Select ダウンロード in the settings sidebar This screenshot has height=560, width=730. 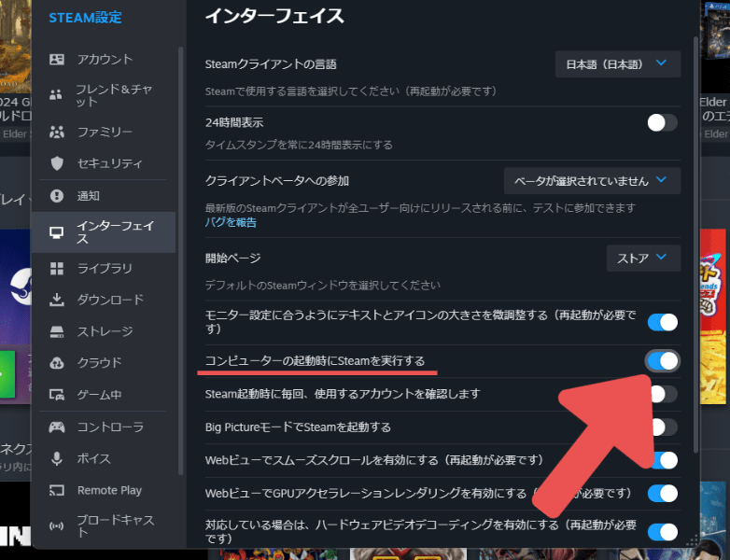click(104, 300)
